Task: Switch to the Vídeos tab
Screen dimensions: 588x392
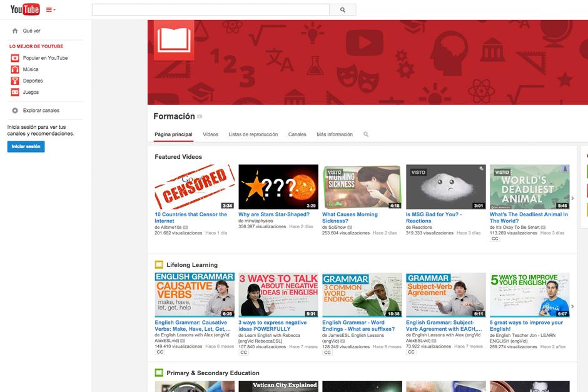Action: 211,134
